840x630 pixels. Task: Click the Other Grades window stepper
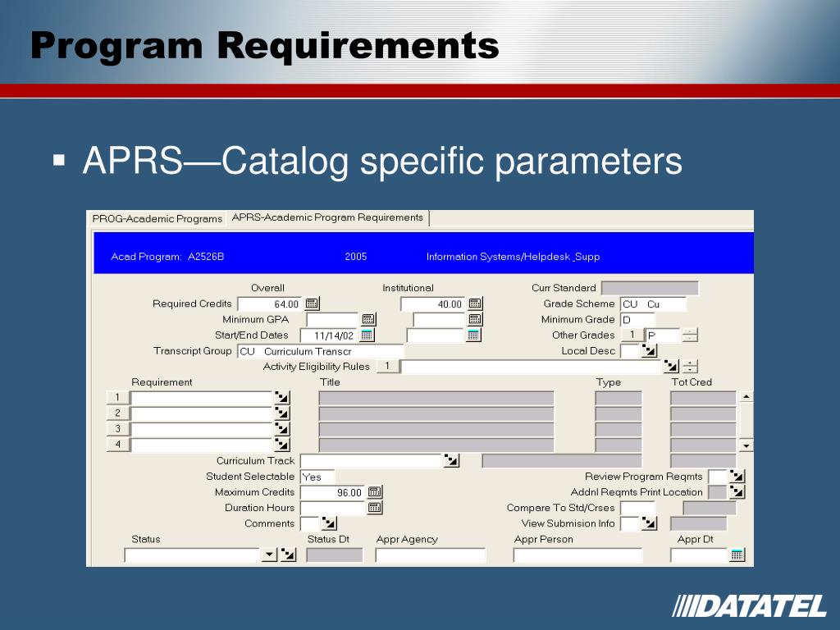point(690,336)
